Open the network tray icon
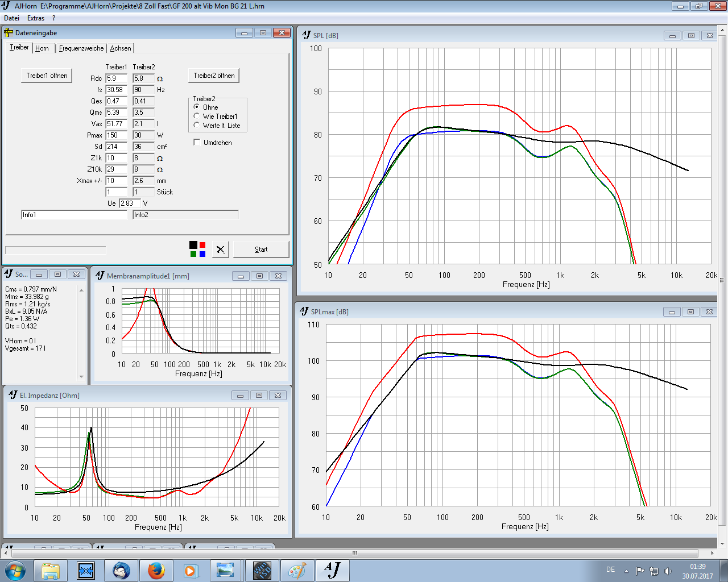The height and width of the screenshot is (582, 728). (654, 571)
